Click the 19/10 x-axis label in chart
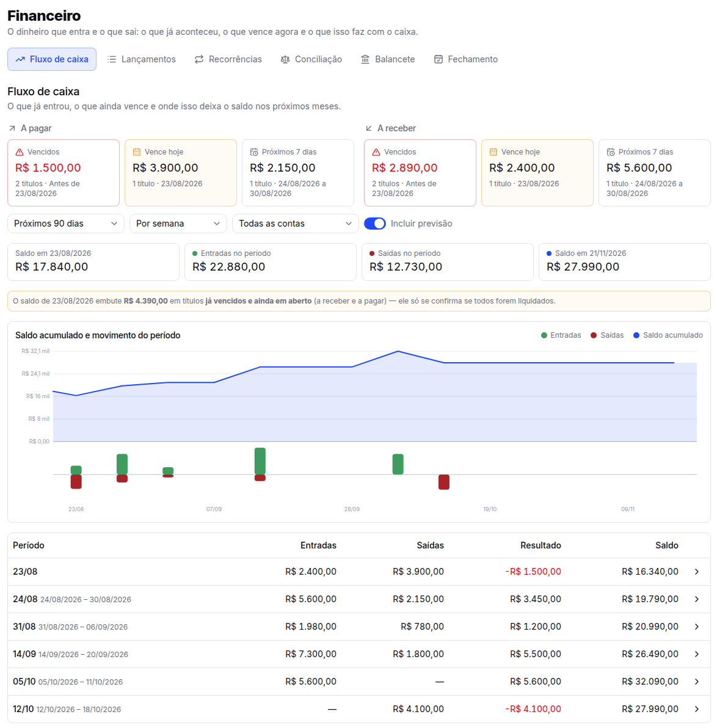Image resolution: width=717 pixels, height=728 pixels. pos(490,509)
